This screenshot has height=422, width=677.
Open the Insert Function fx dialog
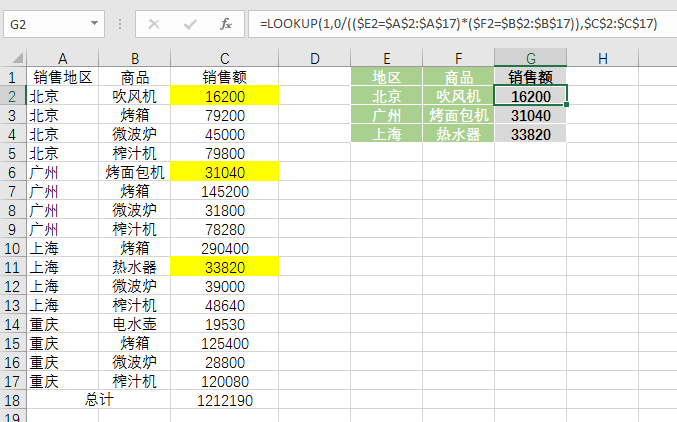[x=226, y=24]
